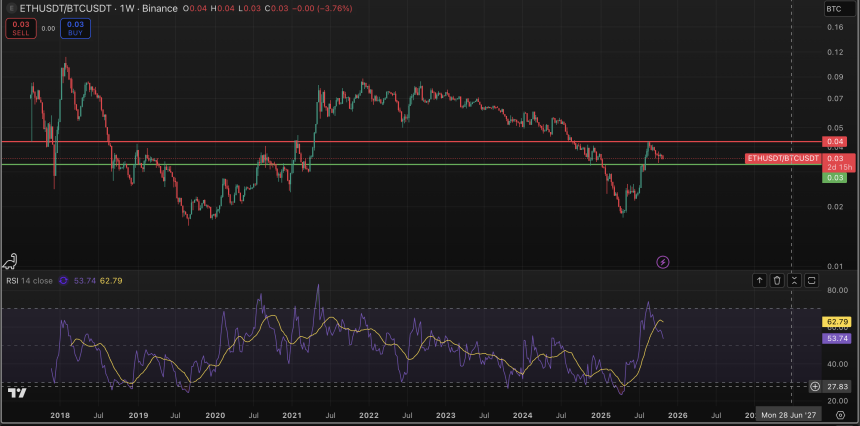860x426 pixels.
Task: Click the red ETHUSDT/BTCUSDT price tag
Action: tap(784, 158)
